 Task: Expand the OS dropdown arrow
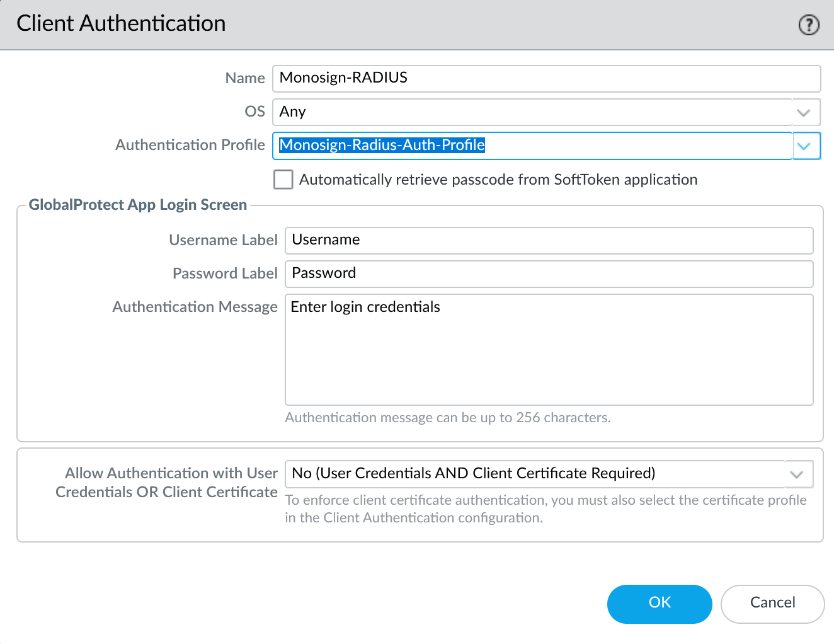tap(803, 113)
